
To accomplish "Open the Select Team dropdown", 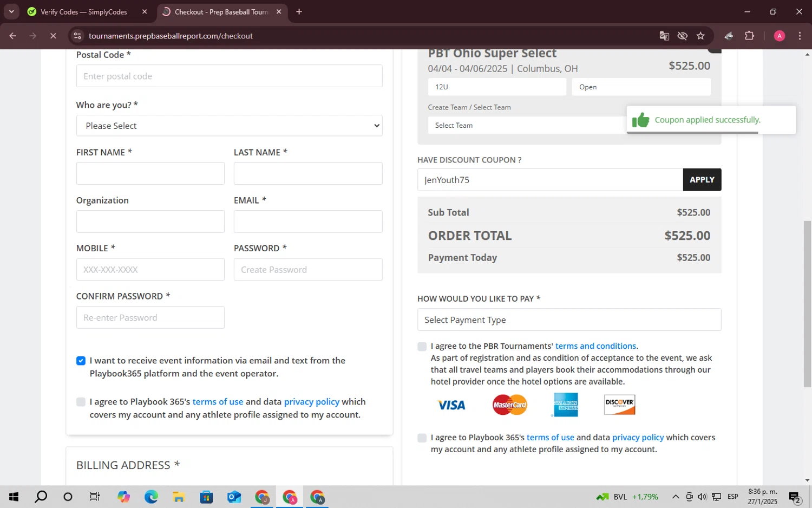I will point(527,125).
